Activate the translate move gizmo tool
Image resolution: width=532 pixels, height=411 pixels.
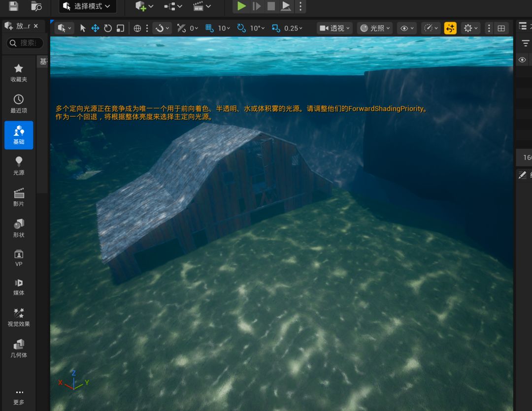click(x=96, y=28)
